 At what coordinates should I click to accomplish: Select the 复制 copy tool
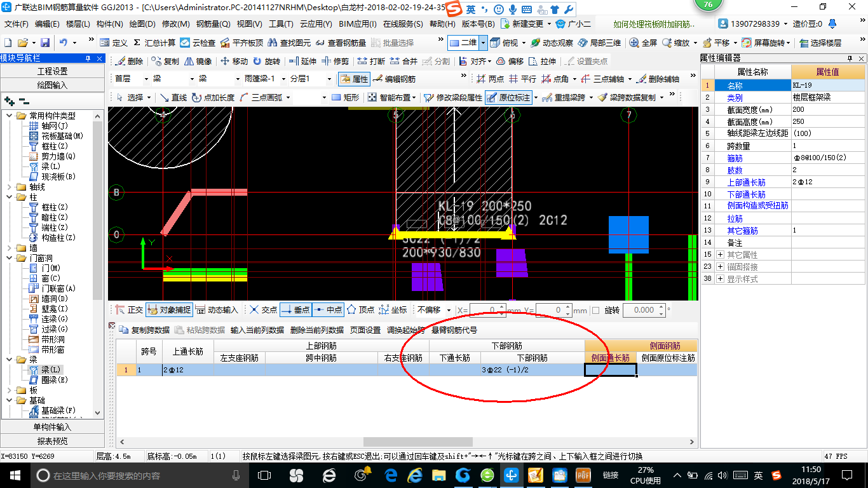(x=165, y=61)
